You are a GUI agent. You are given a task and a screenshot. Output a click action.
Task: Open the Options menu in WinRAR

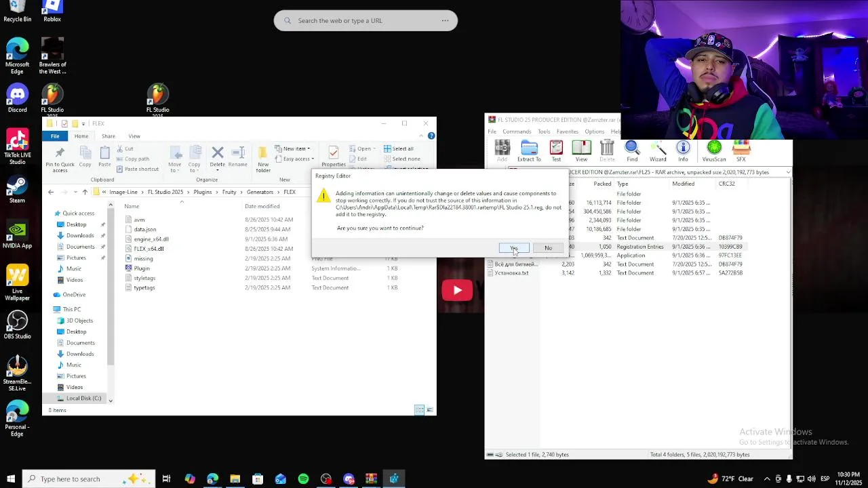pos(594,131)
